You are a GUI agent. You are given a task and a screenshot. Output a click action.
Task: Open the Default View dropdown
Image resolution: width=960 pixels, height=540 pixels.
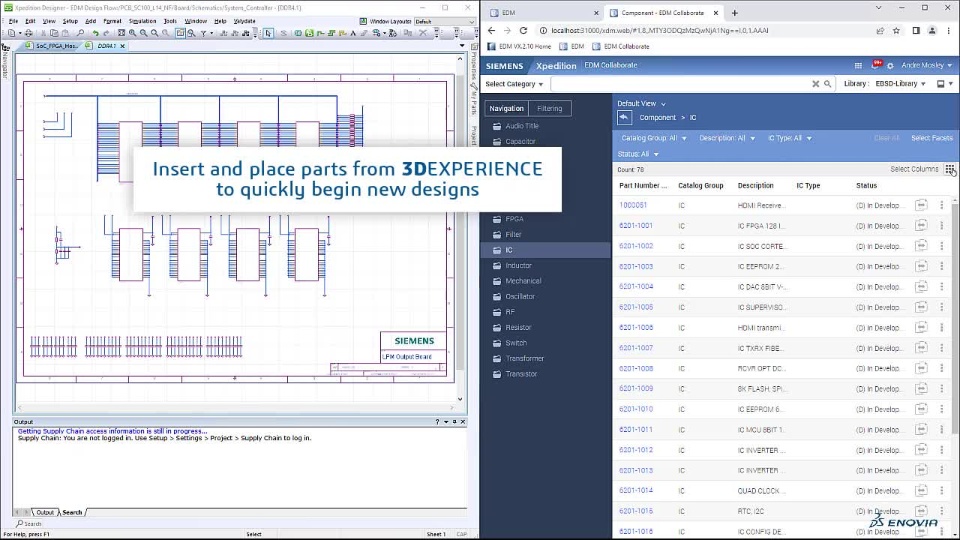click(641, 103)
